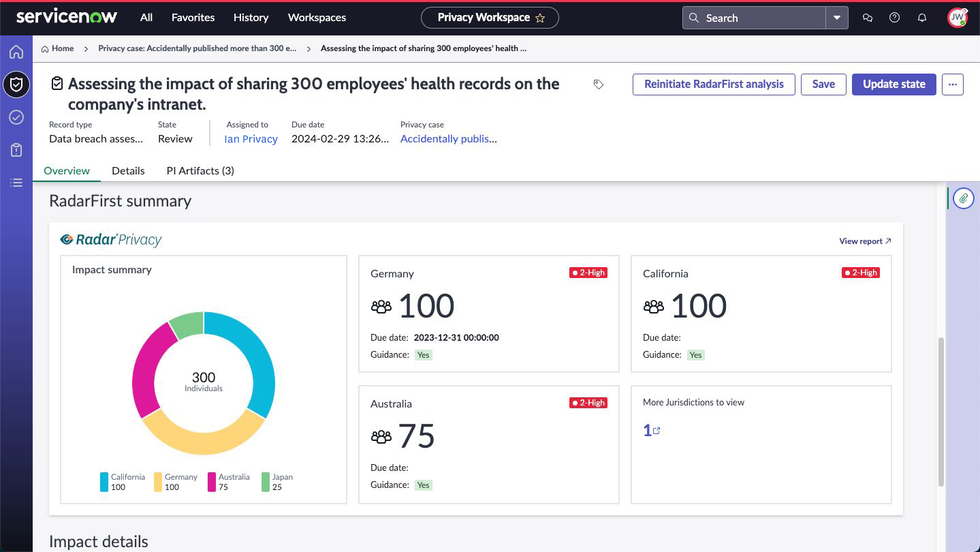
Task: Click the Germany due date 2023-12-31 00:00:00
Action: point(456,337)
